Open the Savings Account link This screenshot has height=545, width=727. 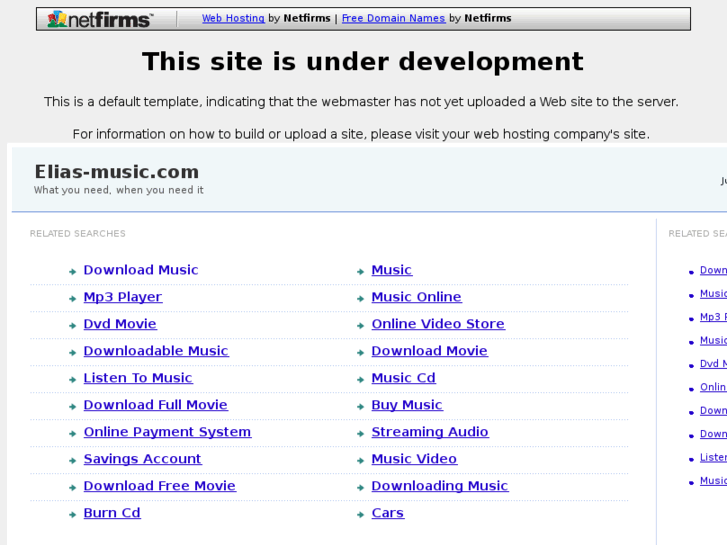tap(142, 459)
